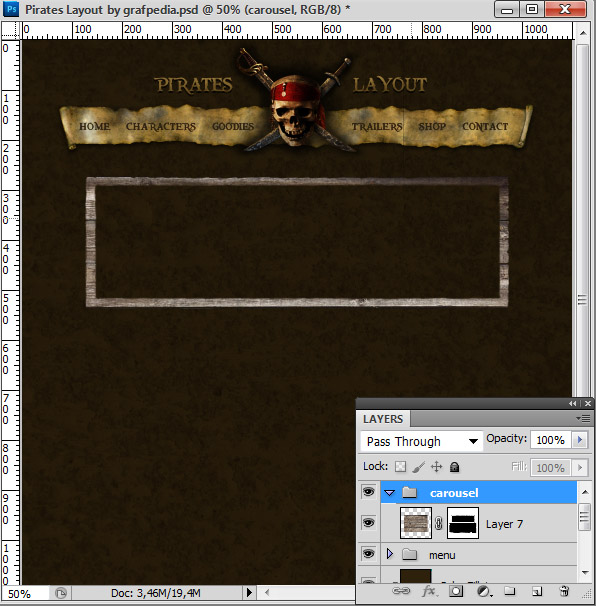Add a layer mask with the mask icon
The width and height of the screenshot is (596, 606).
tap(456, 591)
